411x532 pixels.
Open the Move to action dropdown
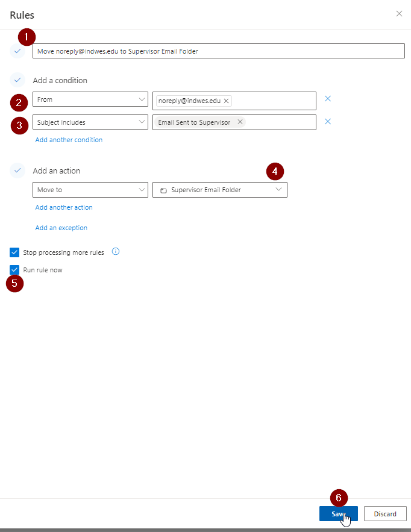click(x=90, y=190)
